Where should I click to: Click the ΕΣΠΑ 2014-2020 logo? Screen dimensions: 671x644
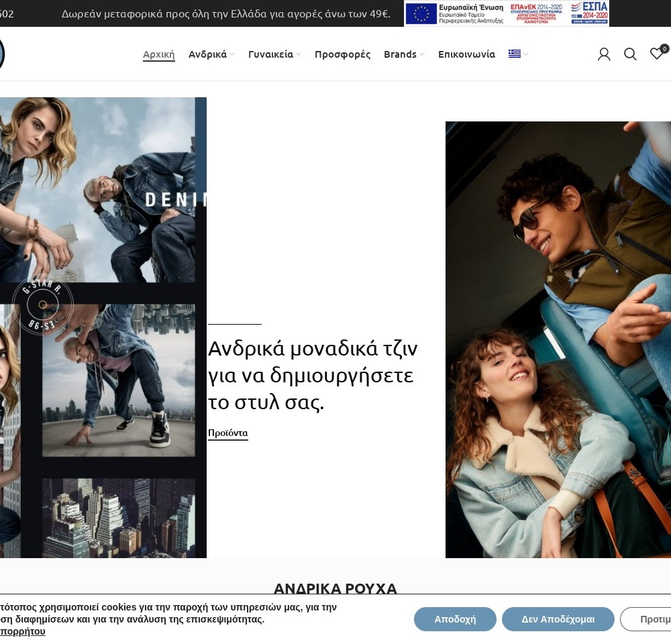589,13
